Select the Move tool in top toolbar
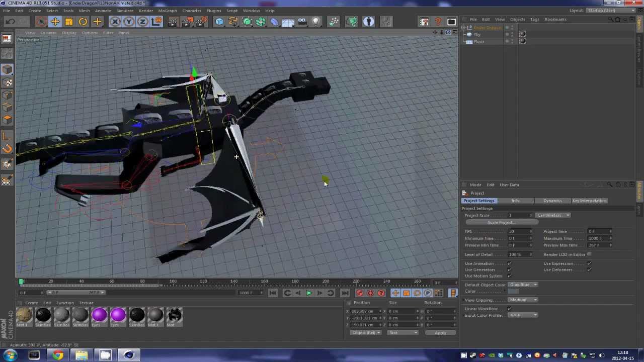644x362 pixels. (x=55, y=22)
